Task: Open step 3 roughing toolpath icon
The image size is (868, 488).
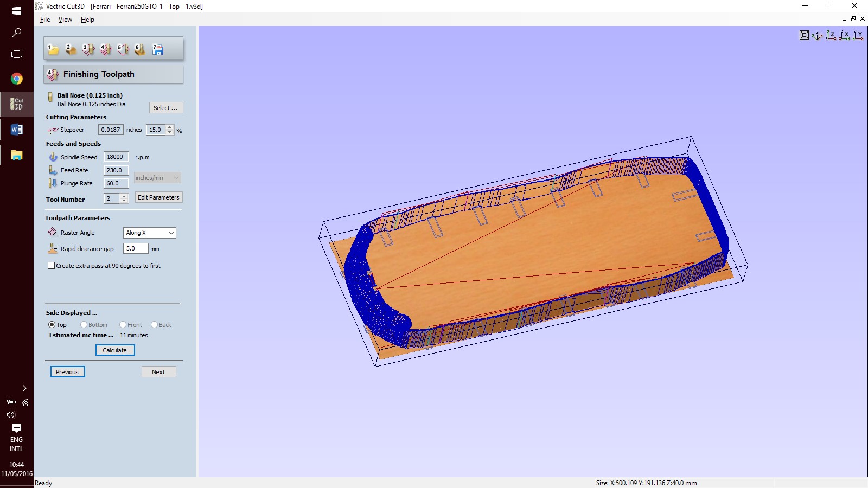Action: [88, 49]
